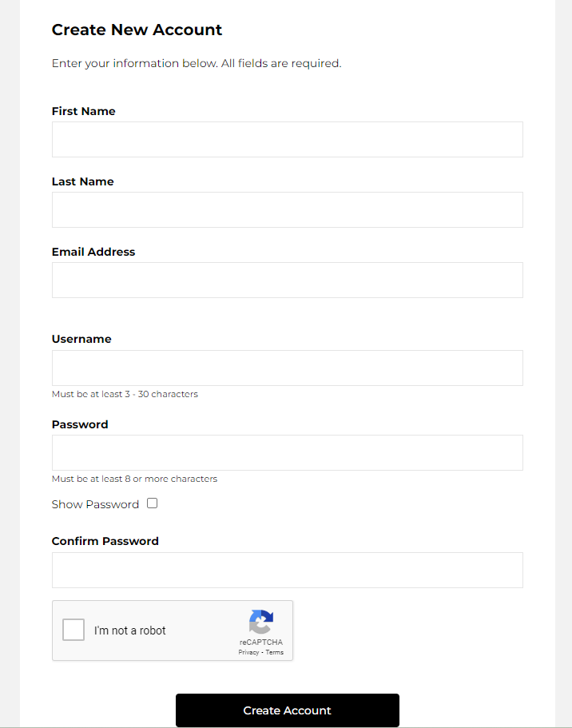This screenshot has width=572, height=728.
Task: Click the First Name label
Action: click(x=84, y=111)
